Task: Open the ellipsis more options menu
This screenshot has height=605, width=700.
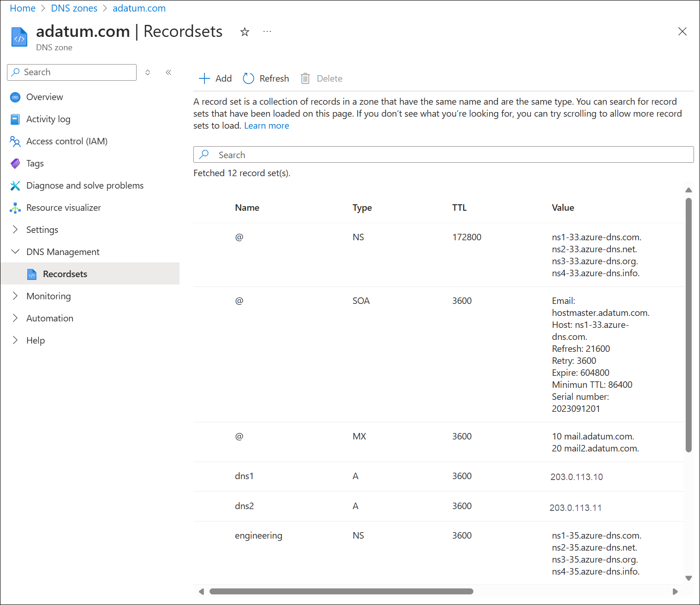Action: pos(267,32)
